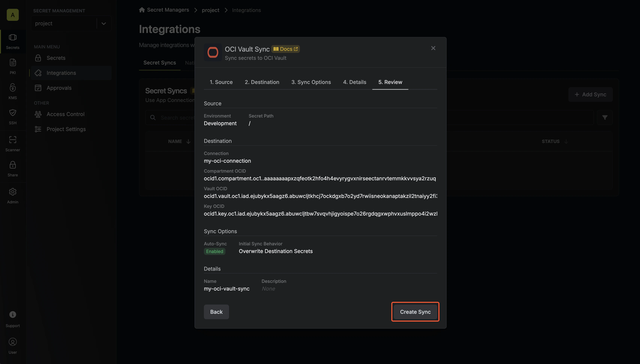Click the Enabled auto-sync badge
The width and height of the screenshot is (640, 364).
[215, 252]
